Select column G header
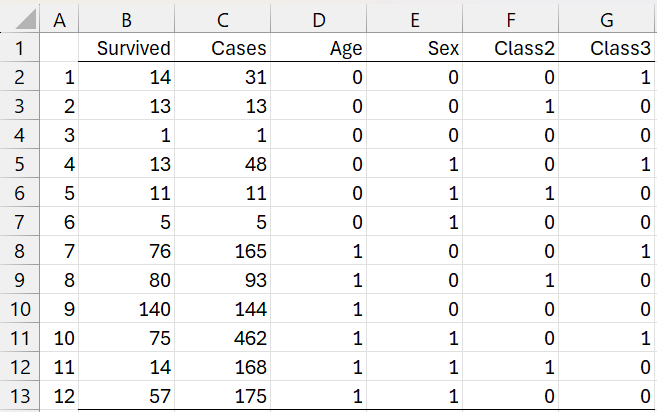Image resolution: width=657 pixels, height=412 pixels. click(609, 18)
